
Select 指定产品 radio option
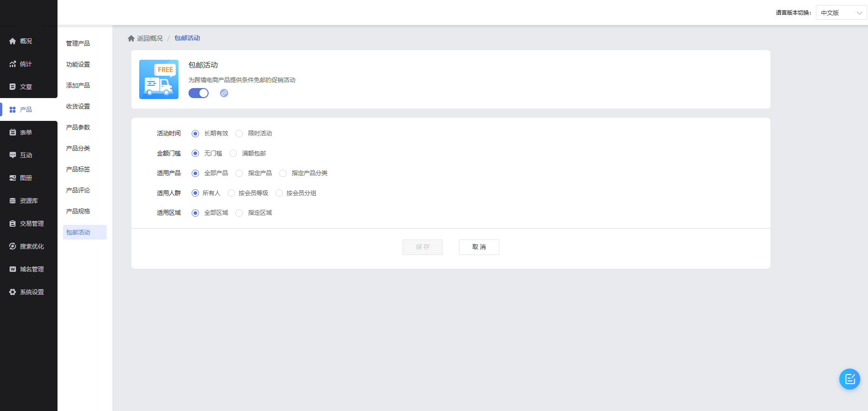point(239,173)
